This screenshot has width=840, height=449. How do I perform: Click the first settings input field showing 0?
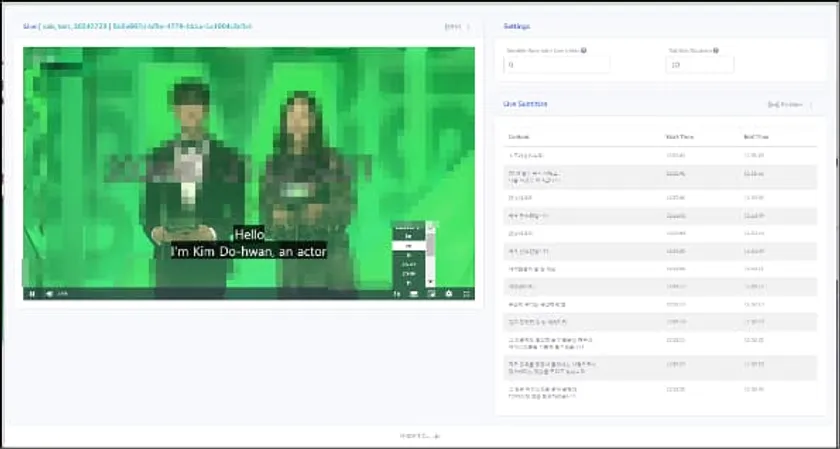coord(557,65)
